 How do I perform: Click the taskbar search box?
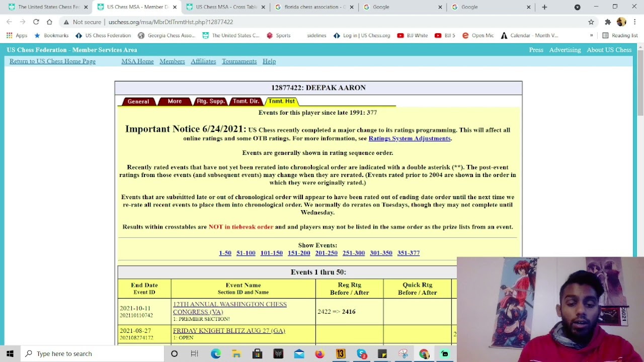pyautogui.click(x=92, y=353)
